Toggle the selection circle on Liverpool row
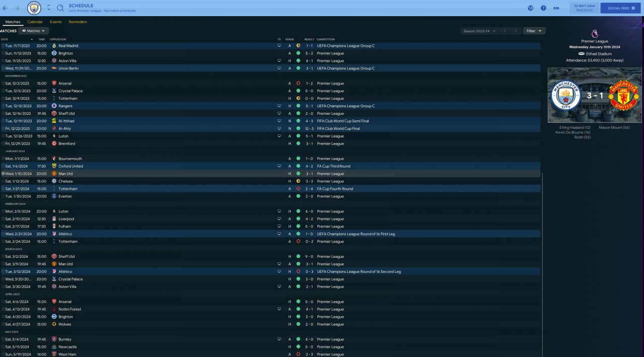The height and width of the screenshot is (357, 644). coord(3,219)
